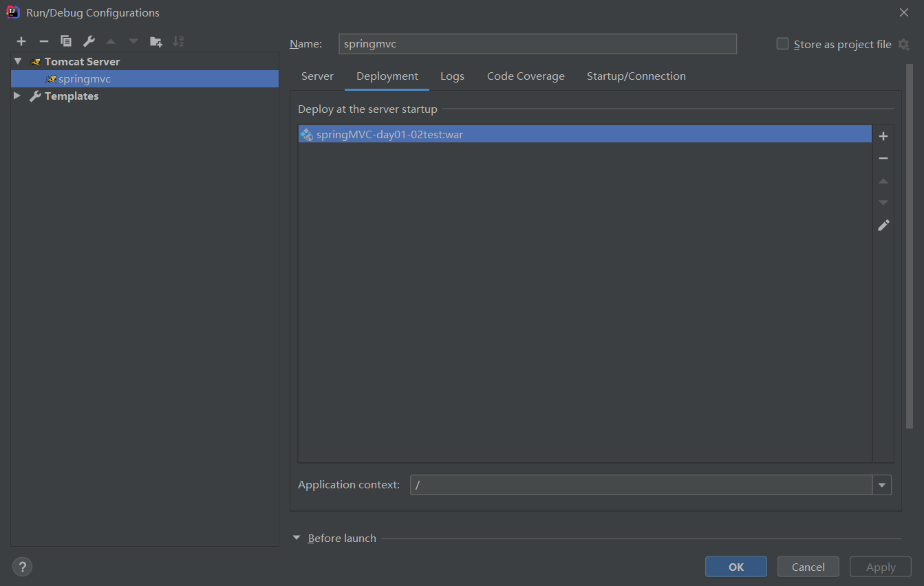Click the IntelliJ logo in title bar
Image resolution: width=924 pixels, height=586 pixels.
12,12
